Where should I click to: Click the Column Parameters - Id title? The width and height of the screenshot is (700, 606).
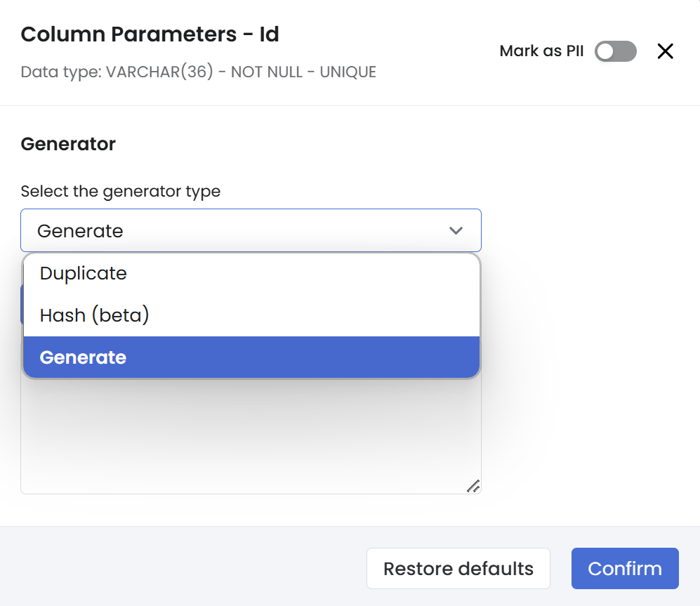point(150,34)
